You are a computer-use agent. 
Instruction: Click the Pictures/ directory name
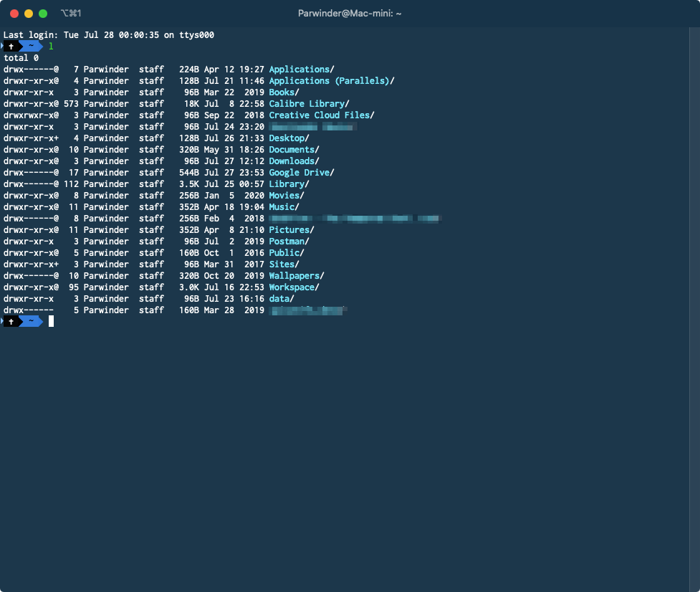click(292, 230)
